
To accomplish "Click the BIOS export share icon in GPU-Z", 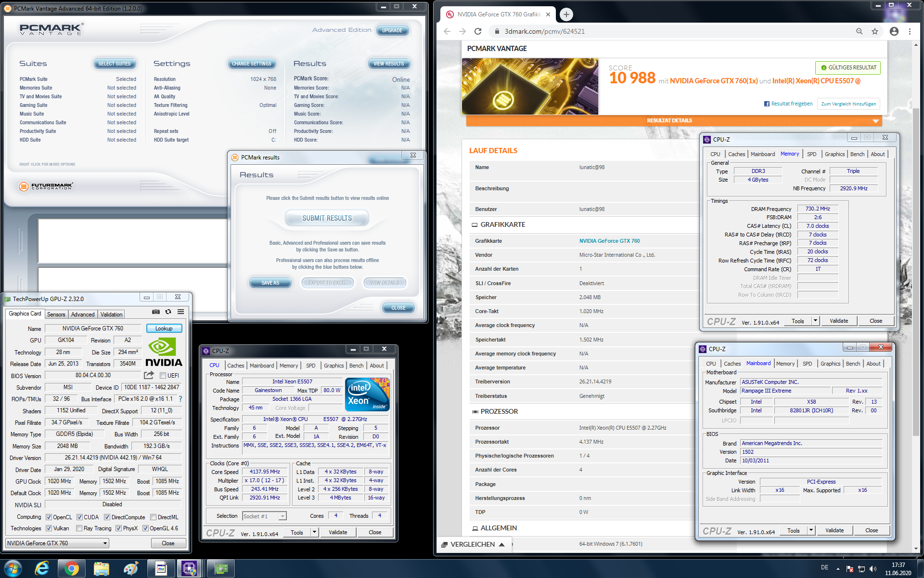I will point(149,375).
